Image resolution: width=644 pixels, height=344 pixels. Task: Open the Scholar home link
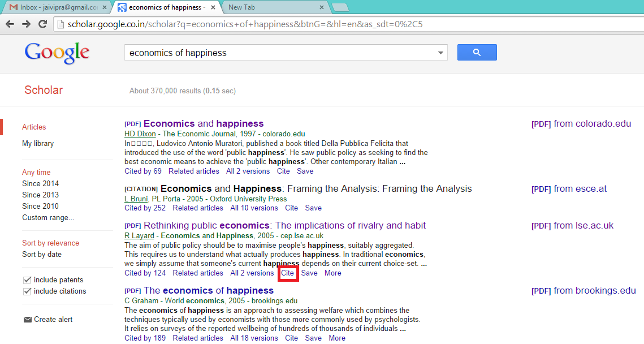[44, 90]
